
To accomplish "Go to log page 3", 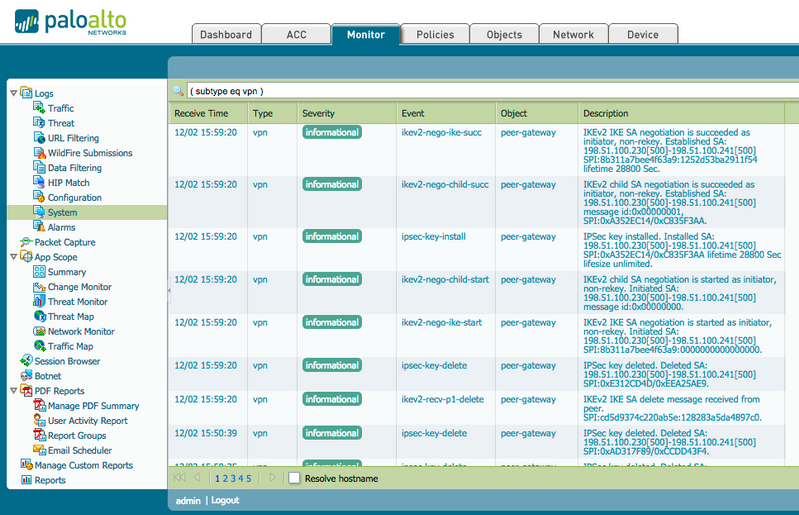I will pyautogui.click(x=233, y=478).
